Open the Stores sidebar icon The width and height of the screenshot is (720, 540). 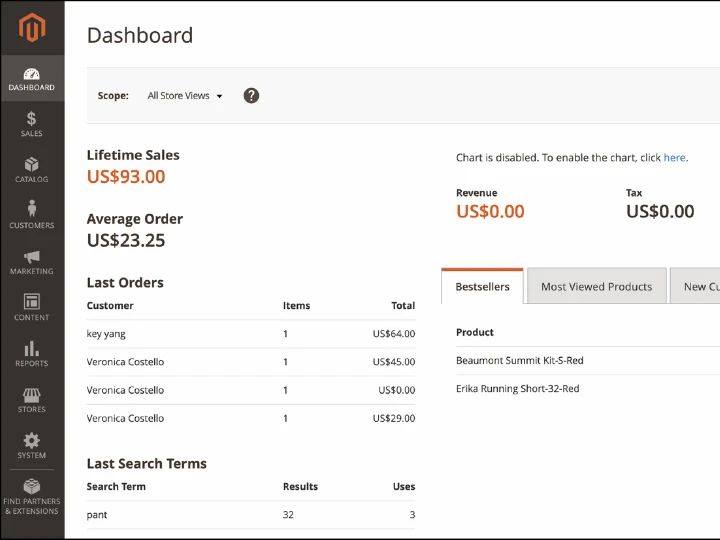[x=32, y=395]
